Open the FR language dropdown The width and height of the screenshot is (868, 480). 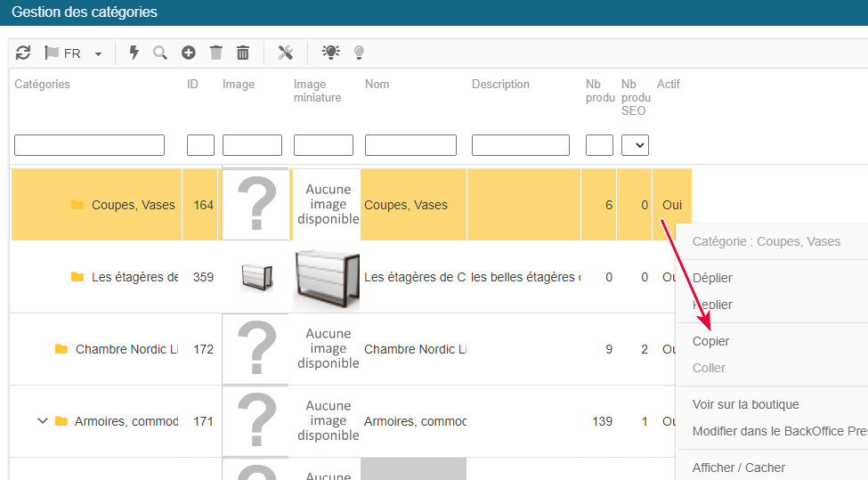pos(75,53)
